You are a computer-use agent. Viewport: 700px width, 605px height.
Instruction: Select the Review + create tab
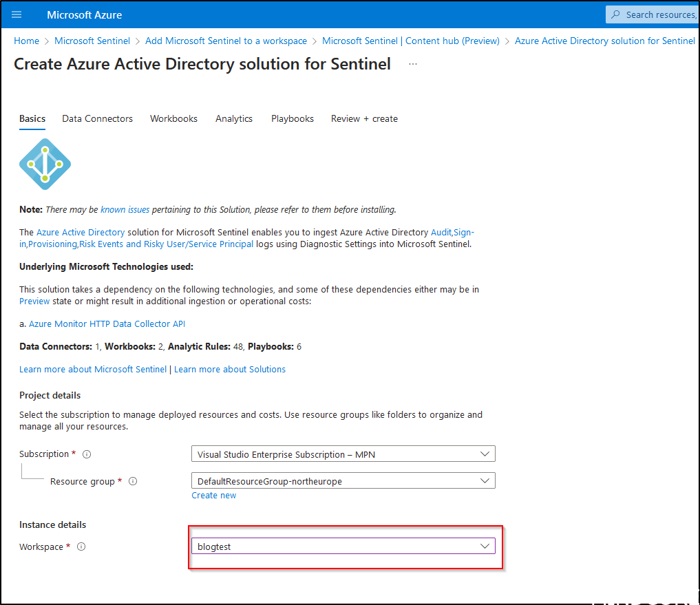[364, 118]
